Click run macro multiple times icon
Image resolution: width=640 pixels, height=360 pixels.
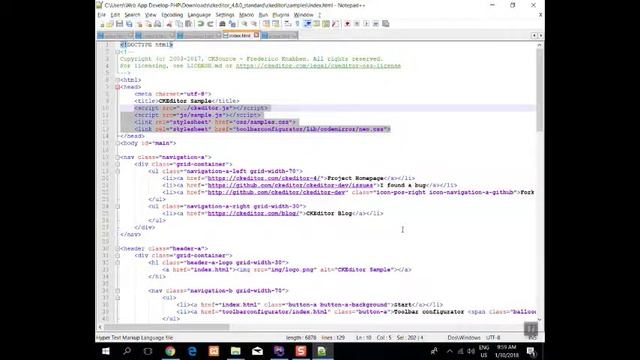tap(376, 24)
